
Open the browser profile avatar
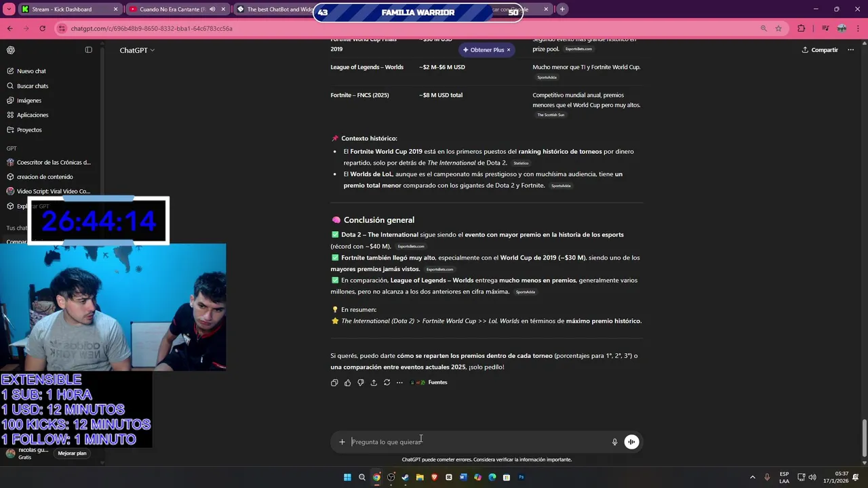pos(842,28)
